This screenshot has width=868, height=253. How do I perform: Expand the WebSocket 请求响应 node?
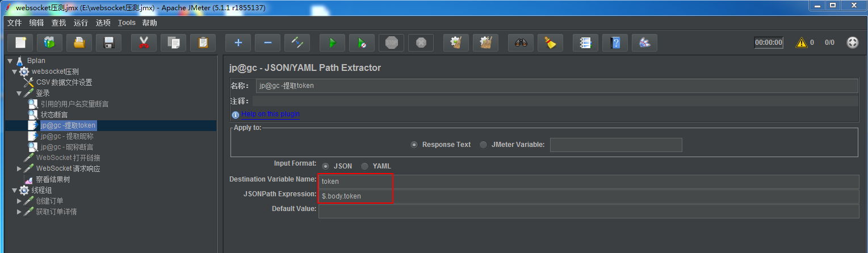click(19, 168)
